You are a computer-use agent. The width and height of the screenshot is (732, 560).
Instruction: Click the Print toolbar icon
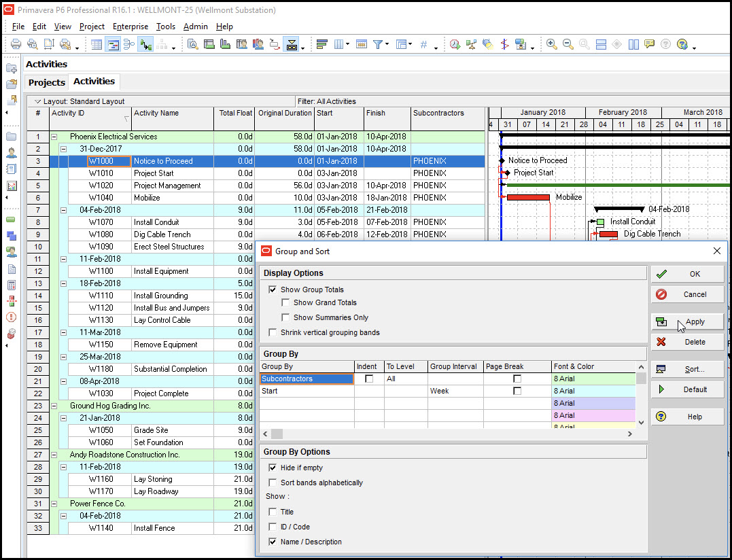coord(16,43)
